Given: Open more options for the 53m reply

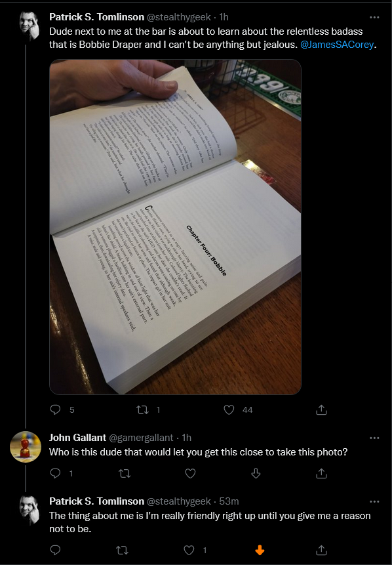Looking at the screenshot, I should coord(374,501).
